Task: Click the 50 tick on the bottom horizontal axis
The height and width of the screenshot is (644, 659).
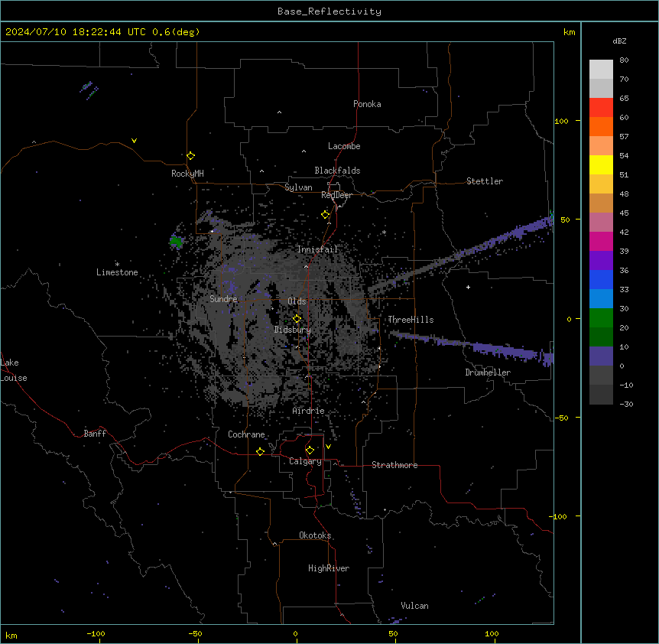Action: coord(393,633)
